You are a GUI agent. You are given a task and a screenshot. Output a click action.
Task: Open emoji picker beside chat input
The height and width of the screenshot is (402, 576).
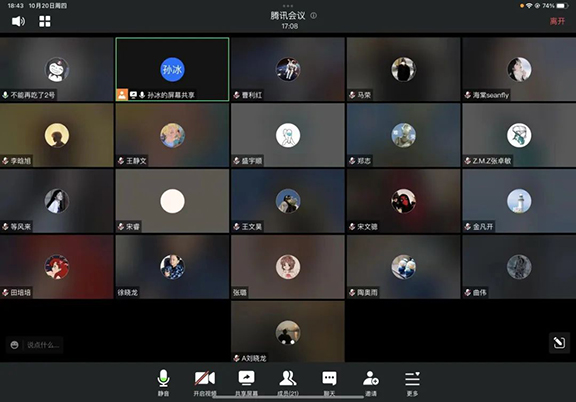point(15,345)
